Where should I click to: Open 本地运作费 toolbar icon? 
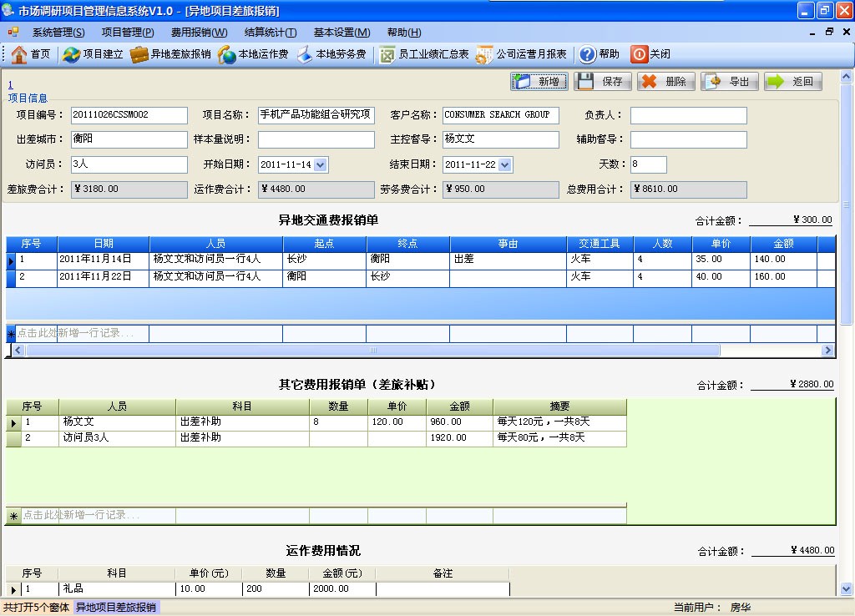[x=227, y=54]
